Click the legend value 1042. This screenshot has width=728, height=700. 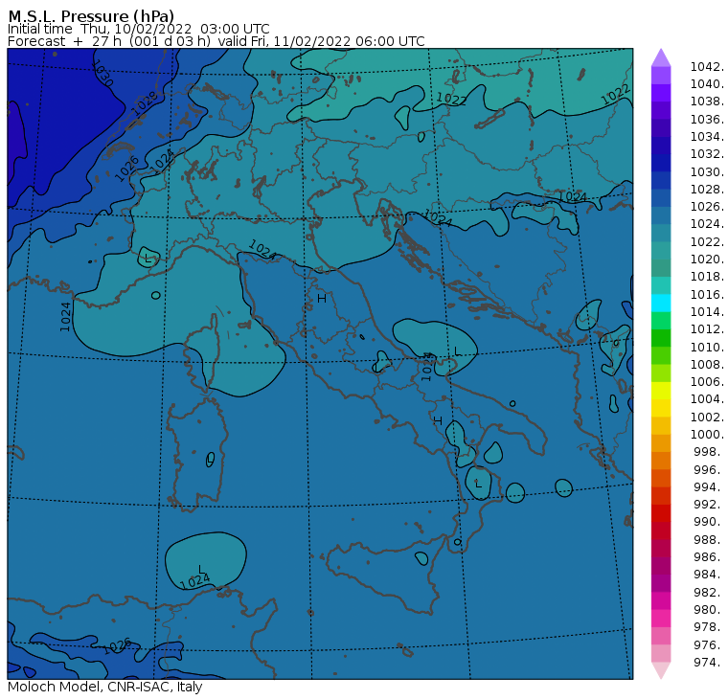pos(707,67)
